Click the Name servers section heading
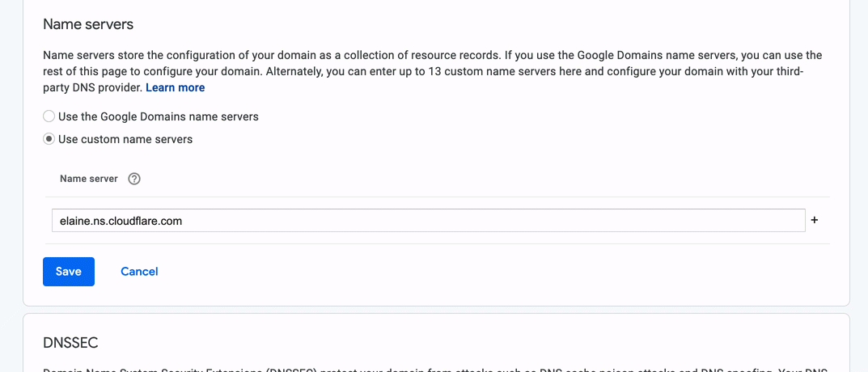 click(88, 24)
